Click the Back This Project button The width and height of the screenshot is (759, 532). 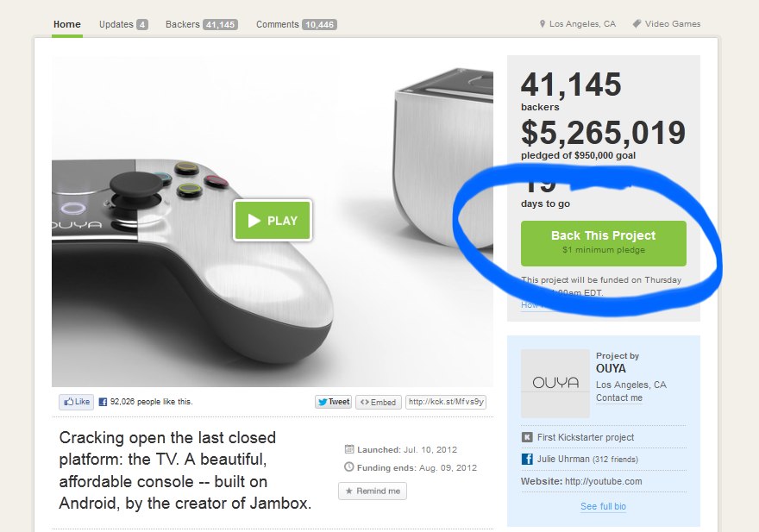603,243
